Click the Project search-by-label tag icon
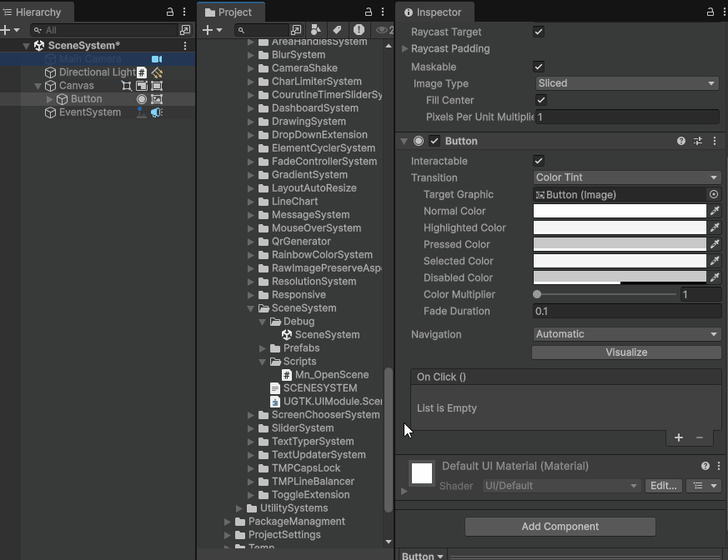Viewport: 728px width, 560px height. pos(337,30)
